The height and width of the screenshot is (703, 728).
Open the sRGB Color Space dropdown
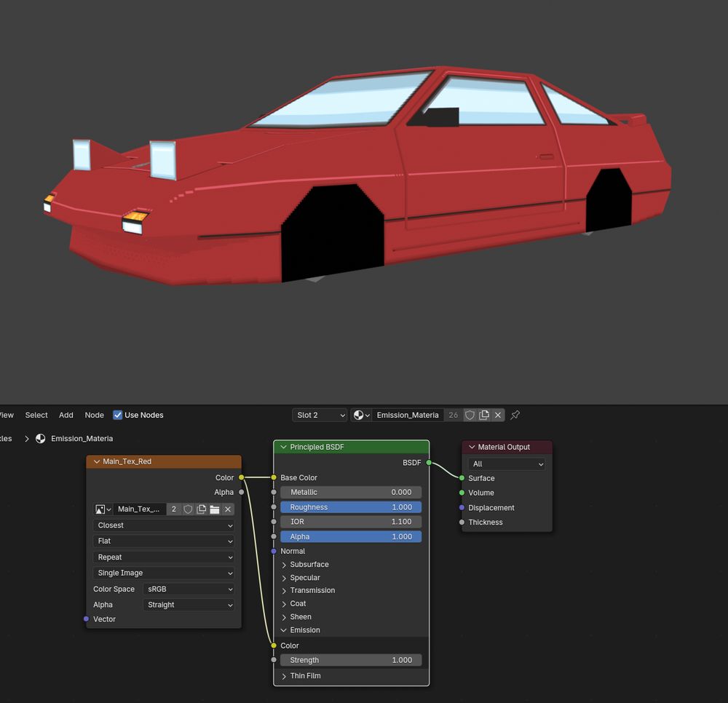pos(189,589)
